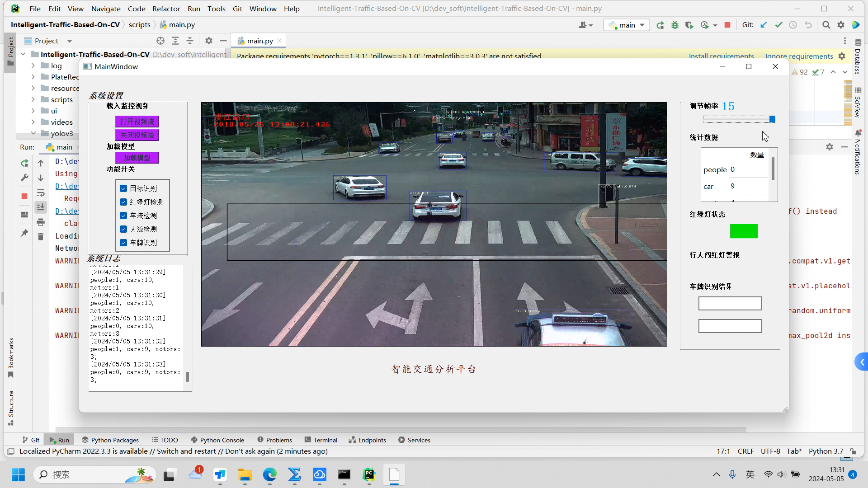Click the system log scrollbar
868x488 pixels.
pyautogui.click(x=188, y=376)
